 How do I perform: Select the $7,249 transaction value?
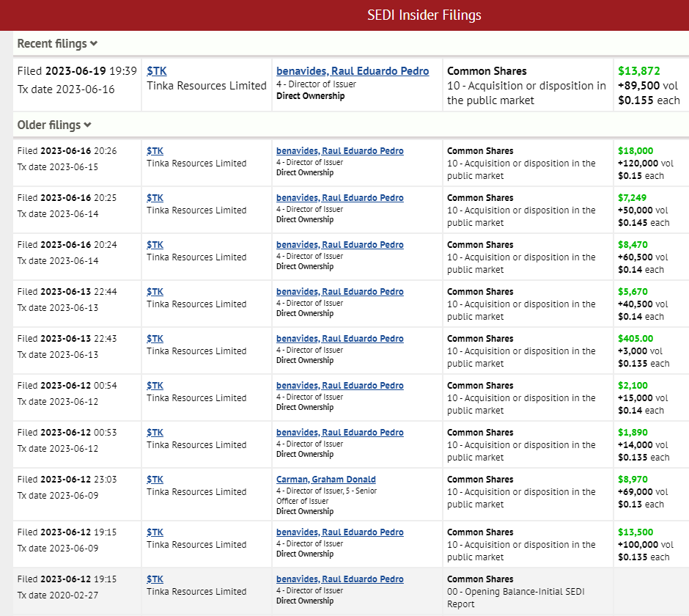[632, 198]
